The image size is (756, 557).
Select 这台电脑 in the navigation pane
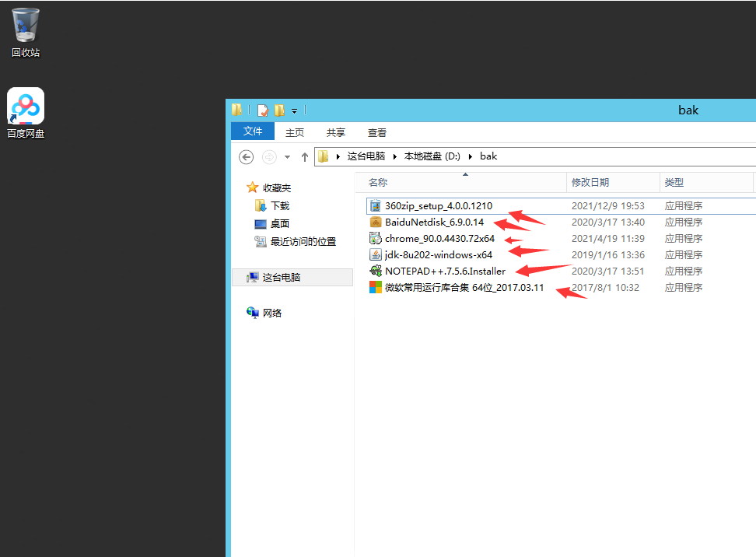click(281, 277)
